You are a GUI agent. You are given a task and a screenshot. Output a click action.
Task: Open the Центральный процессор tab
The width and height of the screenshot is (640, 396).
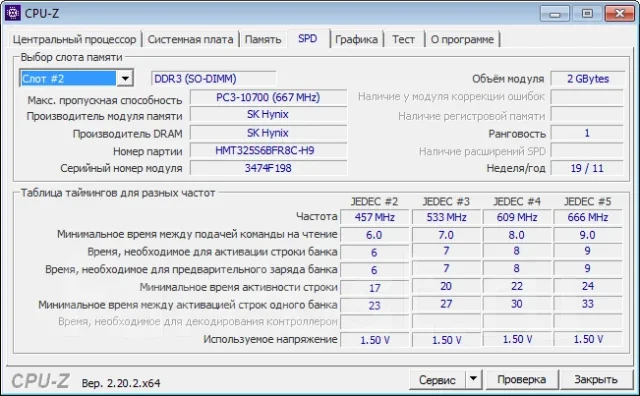pos(74,40)
